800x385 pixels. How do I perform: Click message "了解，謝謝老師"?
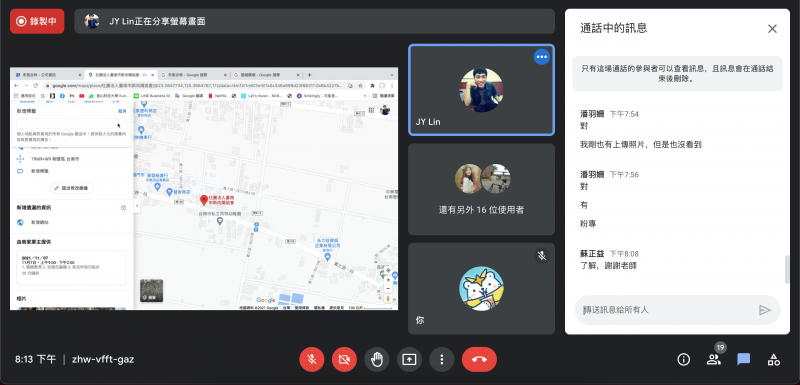point(608,266)
